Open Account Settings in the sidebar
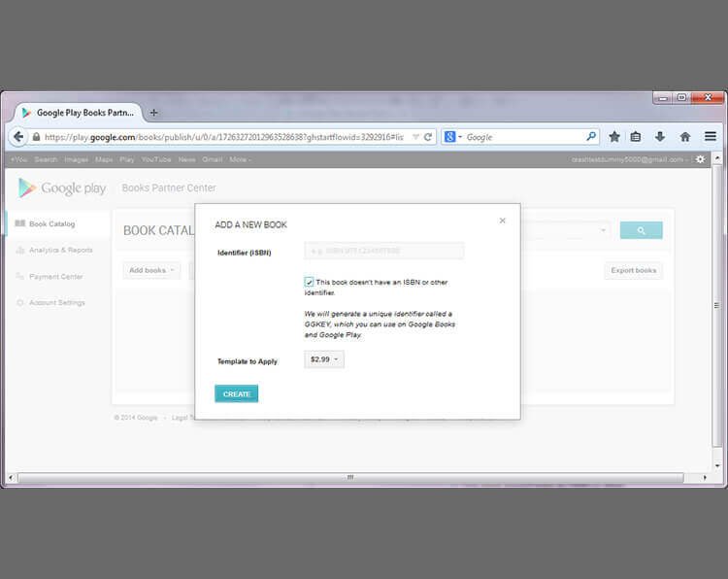The height and width of the screenshot is (579, 728). point(56,302)
